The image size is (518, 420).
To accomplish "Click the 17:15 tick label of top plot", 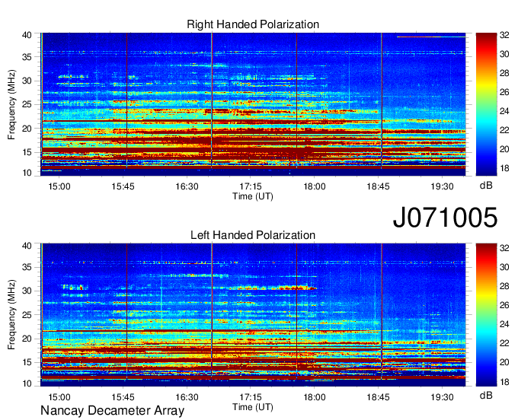I will click(251, 186).
